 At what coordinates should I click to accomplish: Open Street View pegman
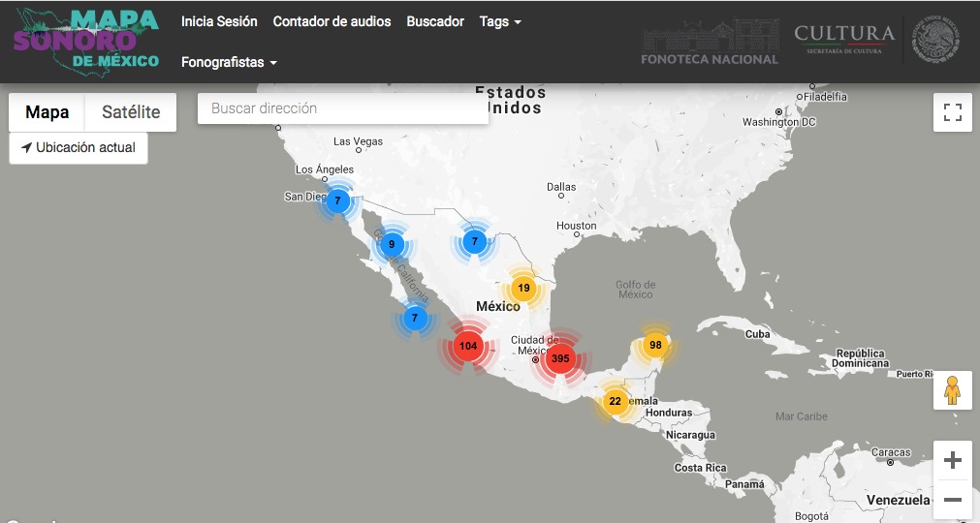tap(952, 390)
